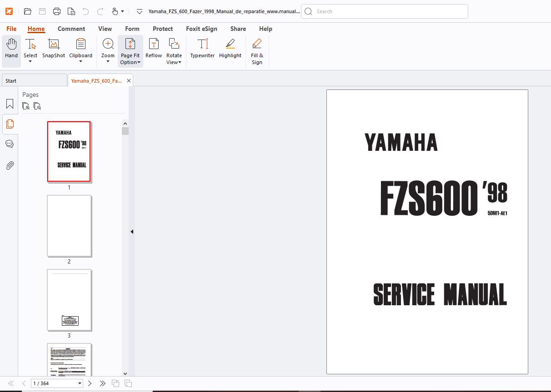
Task: Jump to the last page
Action: pyautogui.click(x=103, y=383)
